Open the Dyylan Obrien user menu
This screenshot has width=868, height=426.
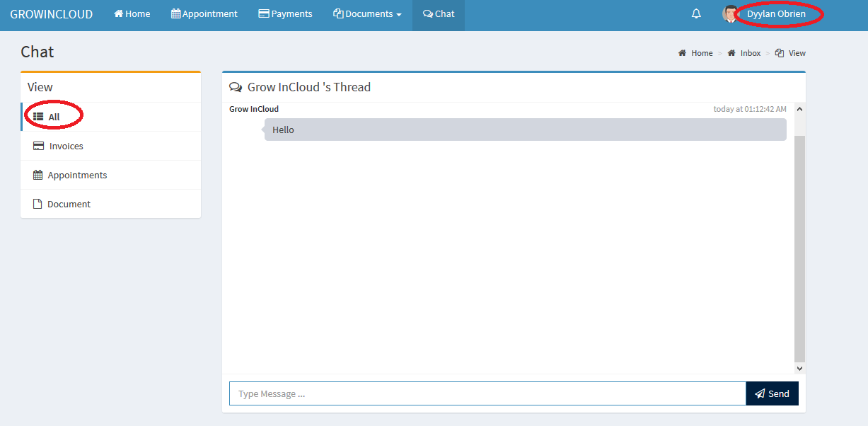(776, 14)
